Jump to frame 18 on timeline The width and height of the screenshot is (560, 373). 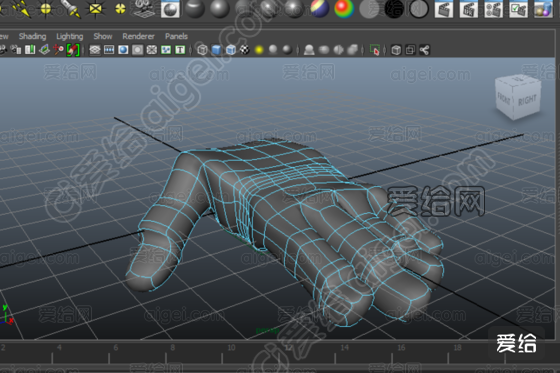[x=458, y=347]
